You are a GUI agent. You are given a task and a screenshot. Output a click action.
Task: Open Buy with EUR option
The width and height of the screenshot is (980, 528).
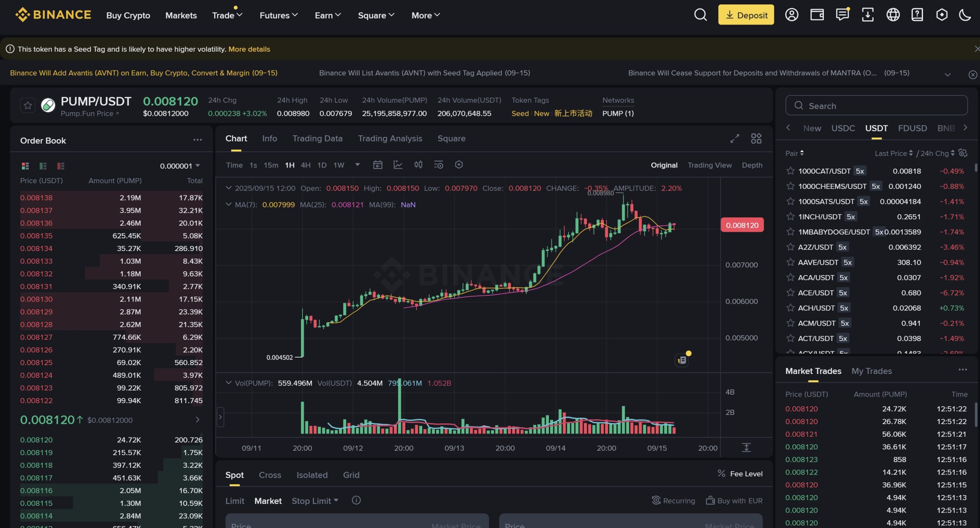tap(734, 500)
